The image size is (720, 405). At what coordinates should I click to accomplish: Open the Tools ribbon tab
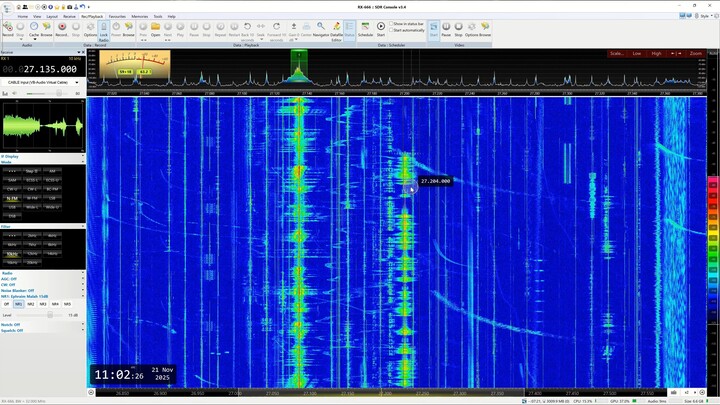[158, 17]
